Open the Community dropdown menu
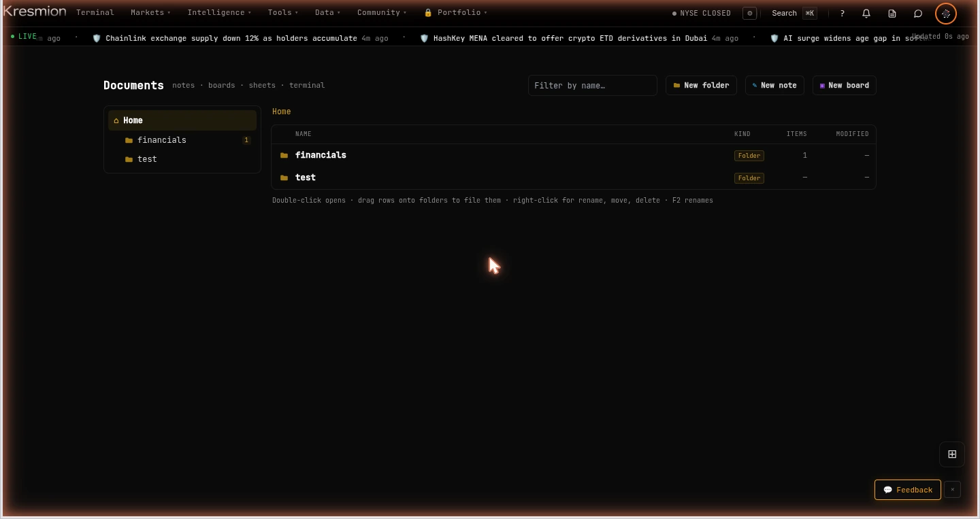Image resolution: width=980 pixels, height=519 pixels. (382, 12)
